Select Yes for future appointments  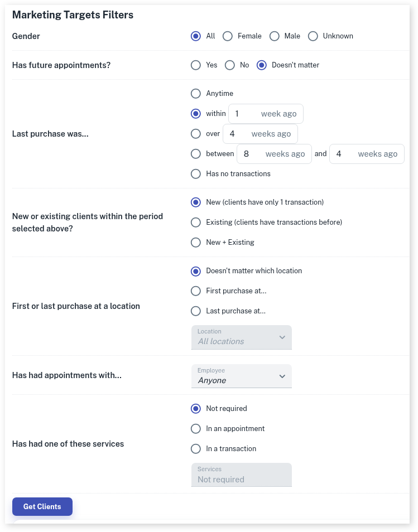(x=196, y=65)
